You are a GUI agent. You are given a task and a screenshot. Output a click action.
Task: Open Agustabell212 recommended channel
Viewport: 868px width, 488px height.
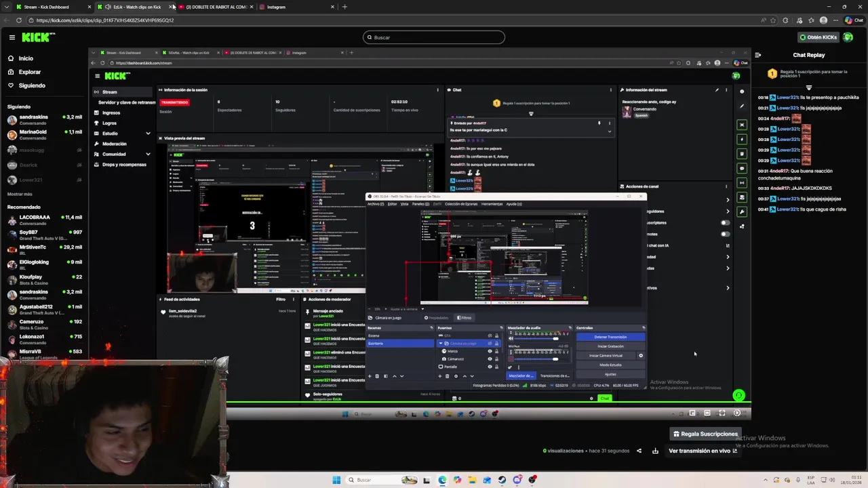pyautogui.click(x=44, y=310)
